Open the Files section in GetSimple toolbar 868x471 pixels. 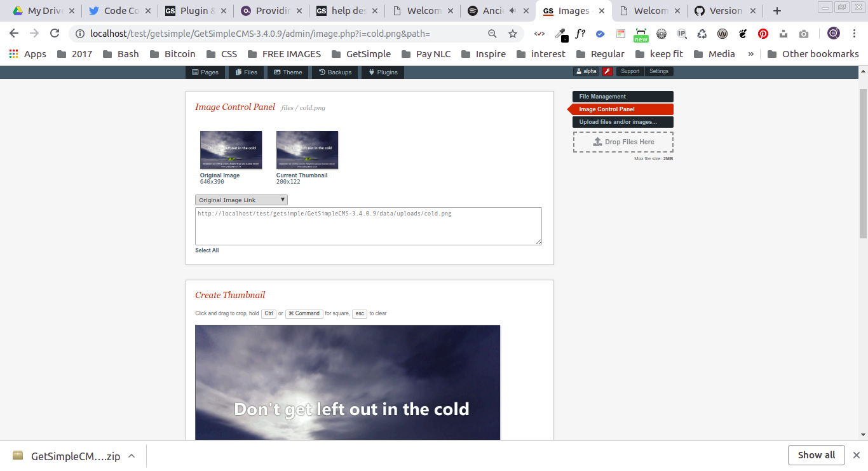point(246,72)
